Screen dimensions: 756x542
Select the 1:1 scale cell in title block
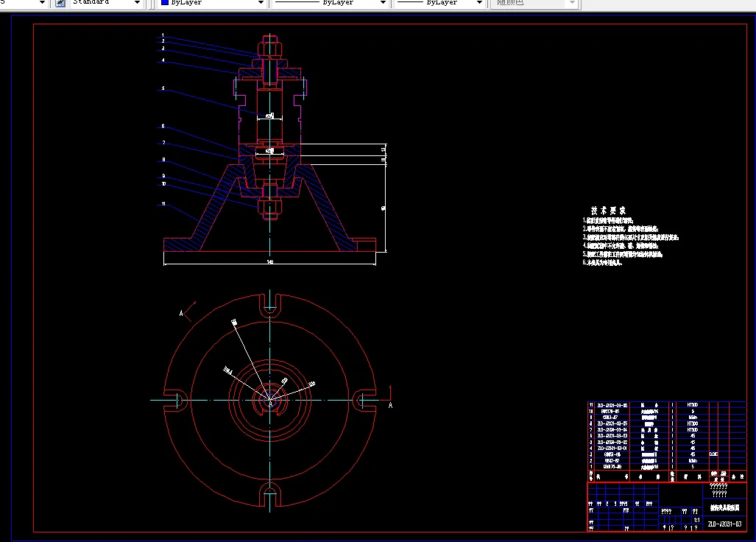pyautogui.click(x=696, y=520)
